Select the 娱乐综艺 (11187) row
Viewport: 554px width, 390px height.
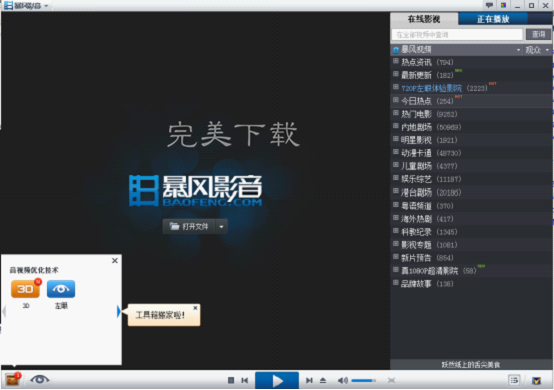coord(471,179)
